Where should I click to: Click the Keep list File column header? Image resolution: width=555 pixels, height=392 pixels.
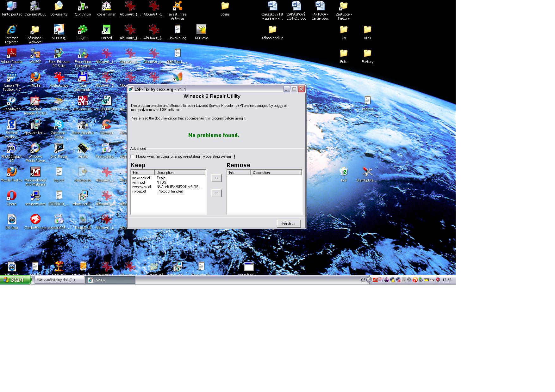pos(143,173)
